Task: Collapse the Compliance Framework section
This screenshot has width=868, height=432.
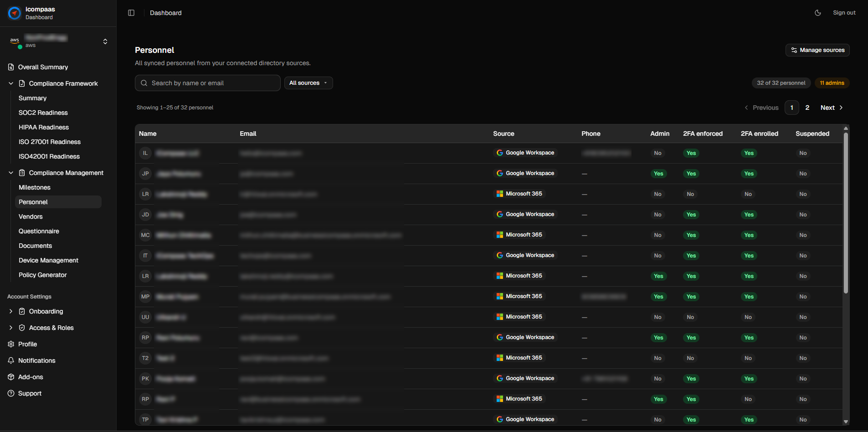Action: click(x=11, y=83)
